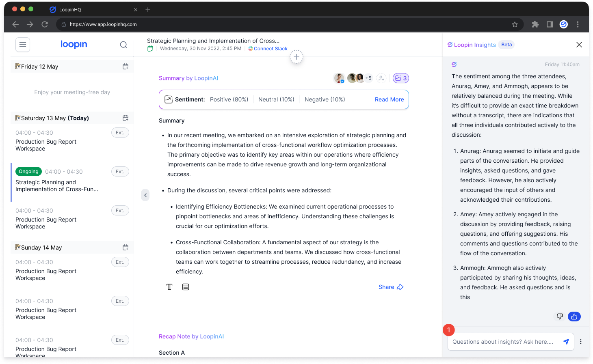This screenshot has width=593, height=364.
Task: Click the Summary by LoopinAI heading
Action: click(x=188, y=78)
